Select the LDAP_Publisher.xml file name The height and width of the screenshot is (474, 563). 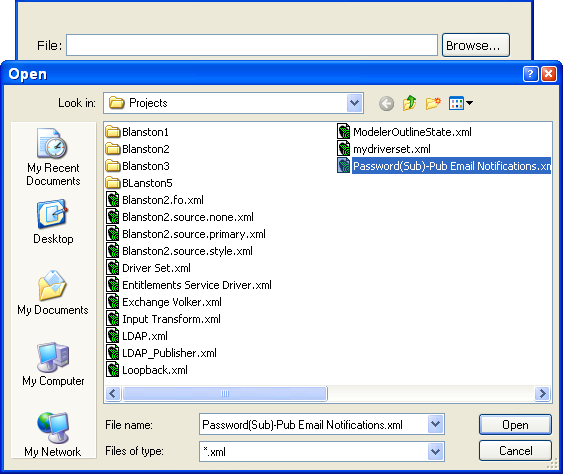tap(169, 353)
